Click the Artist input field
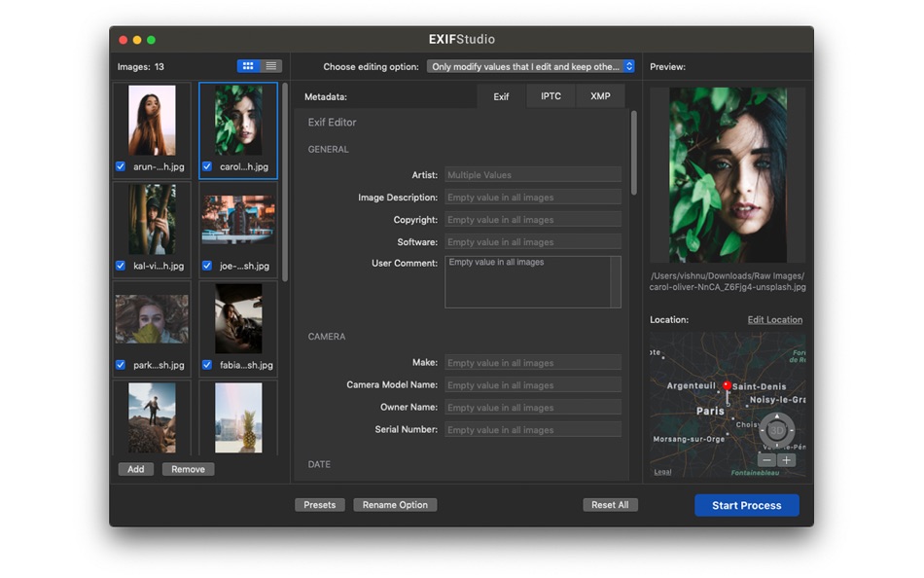The height and width of the screenshot is (578, 924). pyautogui.click(x=533, y=174)
